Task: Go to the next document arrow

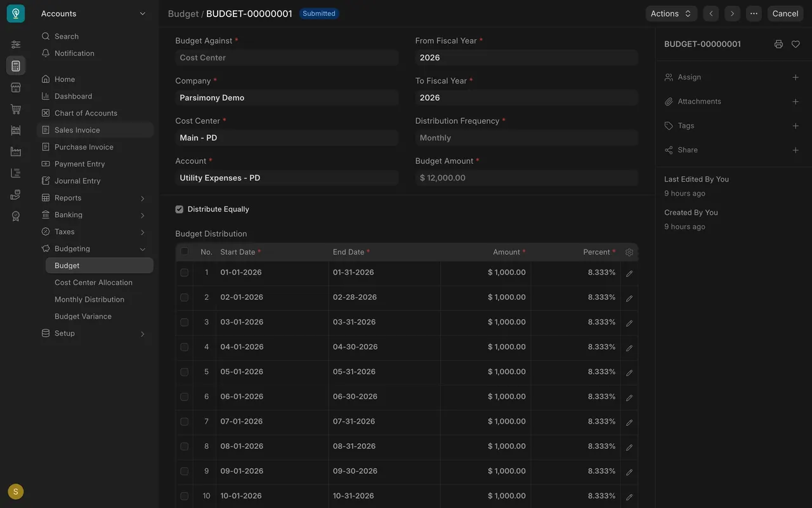Action: click(733, 13)
